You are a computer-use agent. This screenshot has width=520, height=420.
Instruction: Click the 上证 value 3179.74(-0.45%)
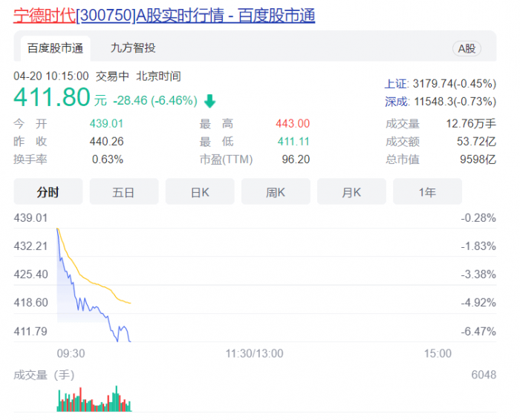coord(455,84)
